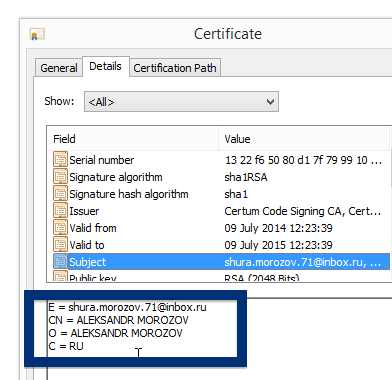
Task: Click the CN = ALEKSANDR MOROZOV line
Action: click(118, 320)
